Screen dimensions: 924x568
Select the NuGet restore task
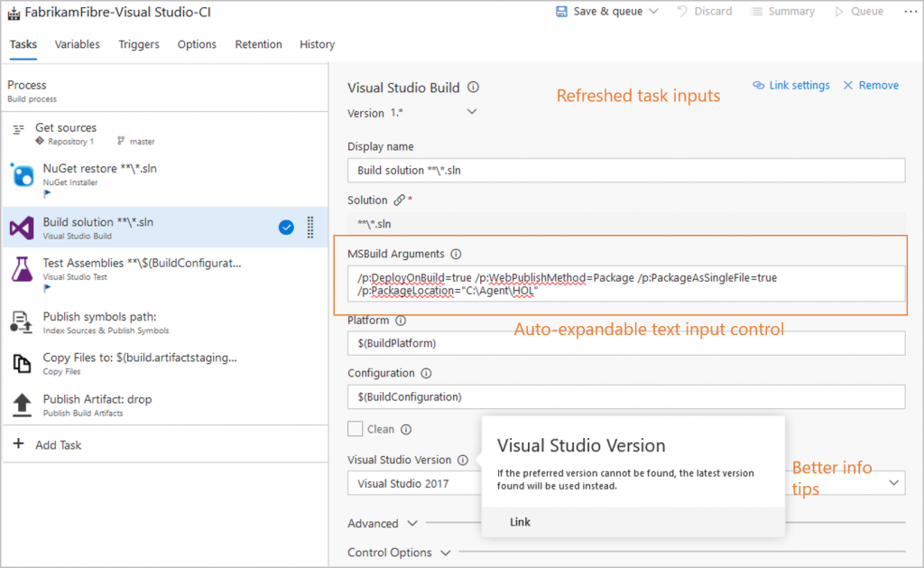point(165,180)
